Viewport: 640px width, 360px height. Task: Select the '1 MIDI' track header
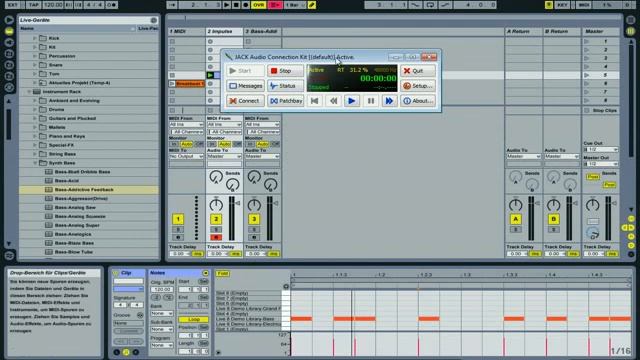pyautogui.click(x=186, y=31)
